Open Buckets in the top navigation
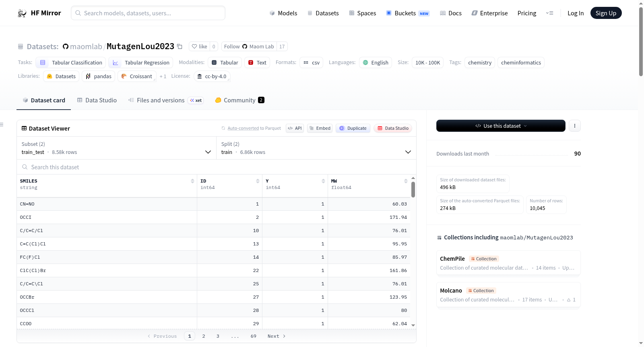Screen dimensions: 644x347 [x=408, y=13]
